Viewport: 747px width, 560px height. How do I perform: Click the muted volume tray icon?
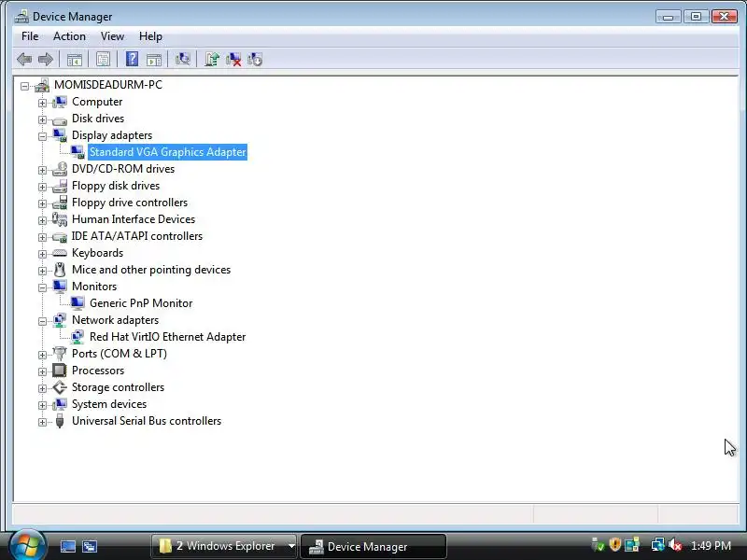pyautogui.click(x=675, y=545)
